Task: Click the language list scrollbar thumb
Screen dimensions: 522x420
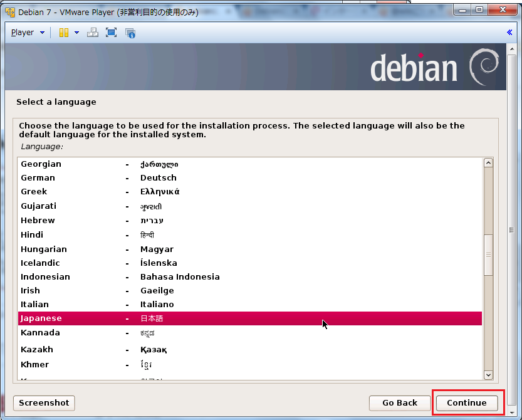Action: click(488, 255)
